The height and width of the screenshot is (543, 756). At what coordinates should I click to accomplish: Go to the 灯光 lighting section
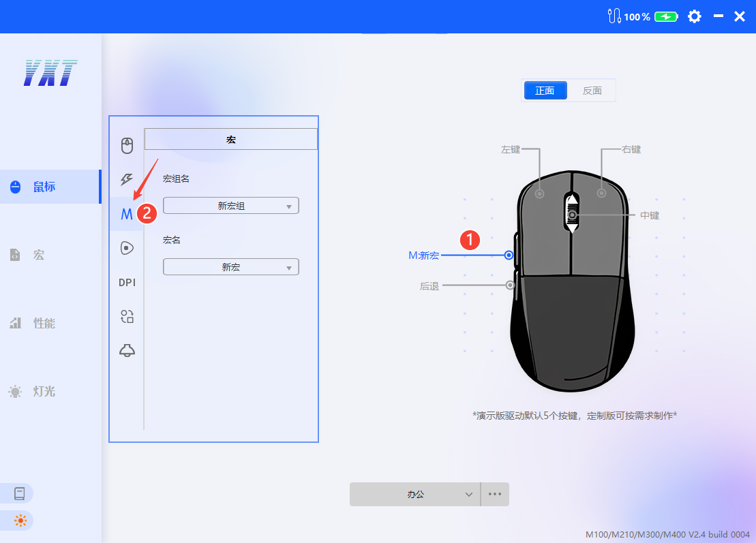tap(44, 391)
